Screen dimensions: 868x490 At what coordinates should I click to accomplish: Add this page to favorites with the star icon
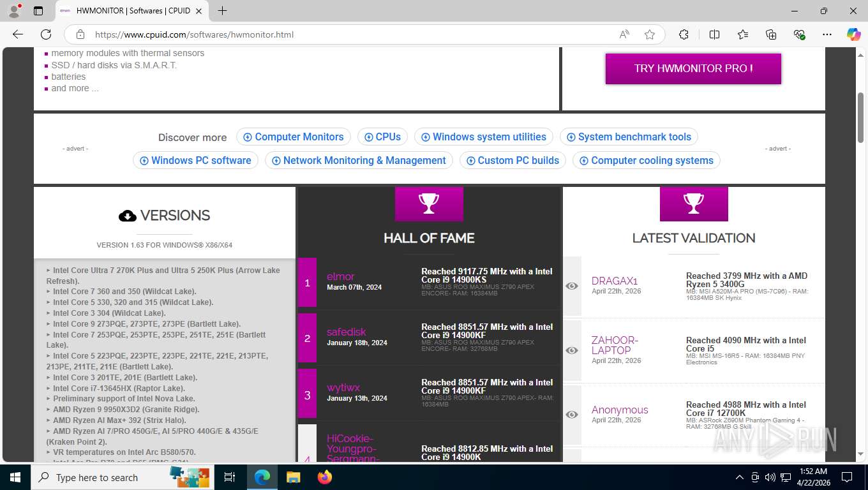click(650, 34)
